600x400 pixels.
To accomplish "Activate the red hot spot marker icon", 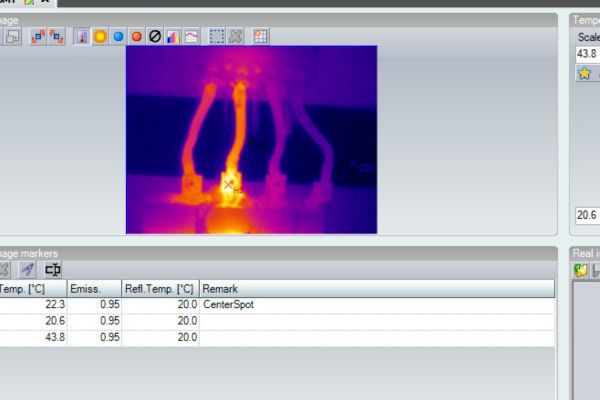I will pyautogui.click(x=137, y=37).
